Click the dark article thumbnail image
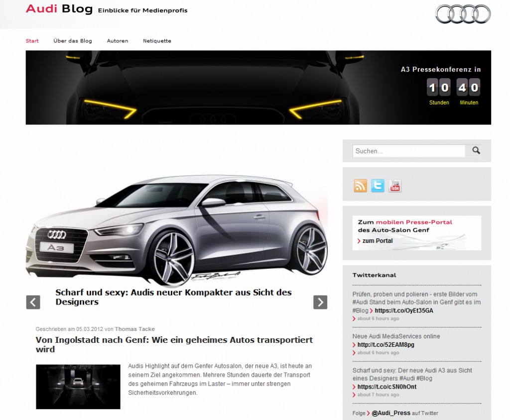The image size is (510, 420). click(78, 387)
